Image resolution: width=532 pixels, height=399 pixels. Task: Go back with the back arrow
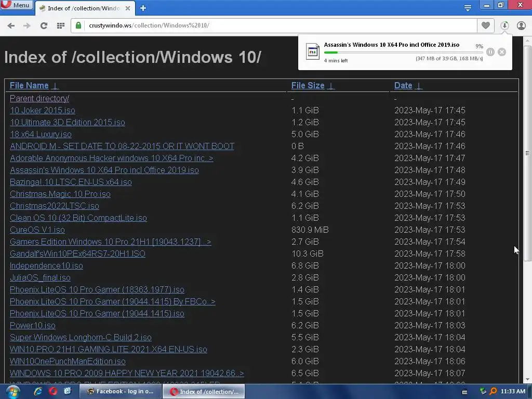[11, 25]
